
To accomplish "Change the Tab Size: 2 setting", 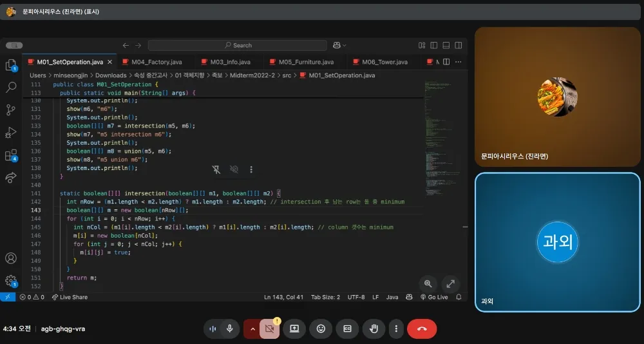I will [325, 297].
